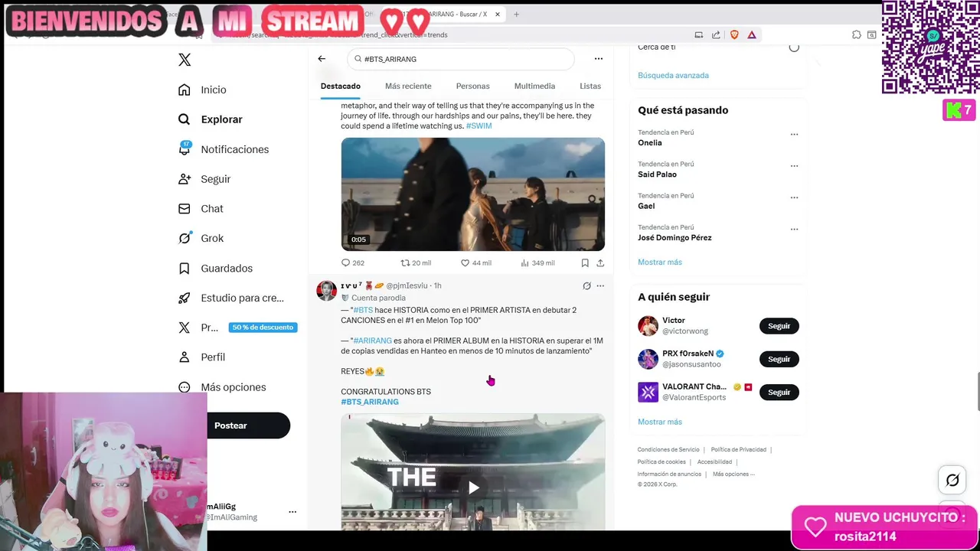980x551 pixels.
Task: Switch to Personas tab
Action: point(472,86)
